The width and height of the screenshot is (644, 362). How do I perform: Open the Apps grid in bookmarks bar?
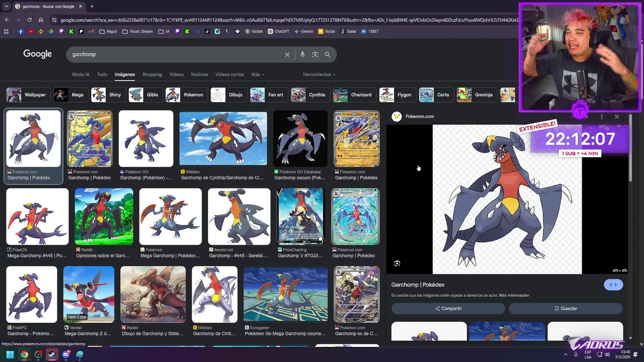(7, 31)
